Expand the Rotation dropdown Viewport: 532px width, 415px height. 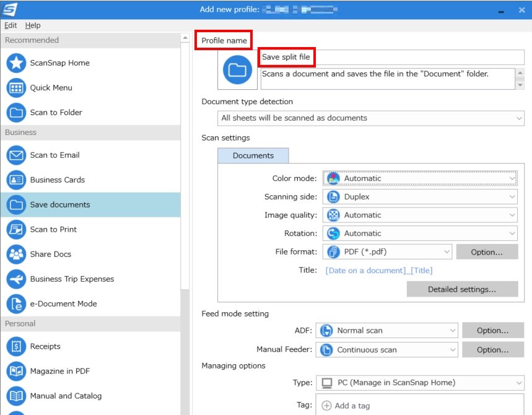420,234
